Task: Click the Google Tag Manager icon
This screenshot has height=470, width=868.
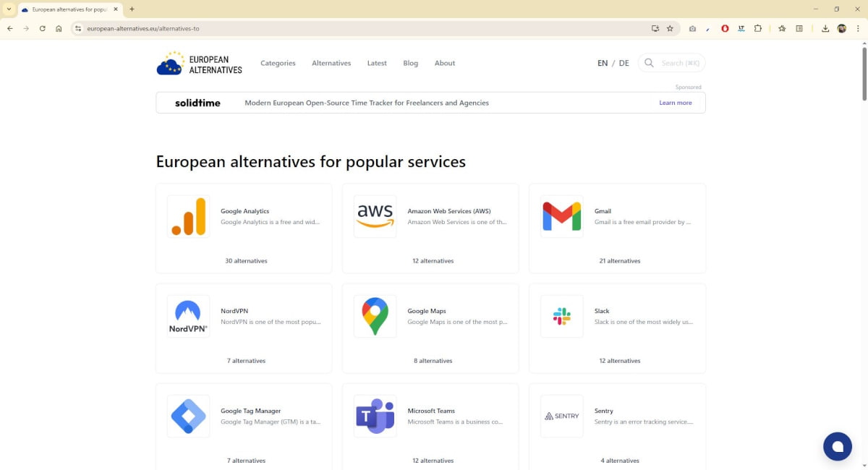Action: click(188, 416)
